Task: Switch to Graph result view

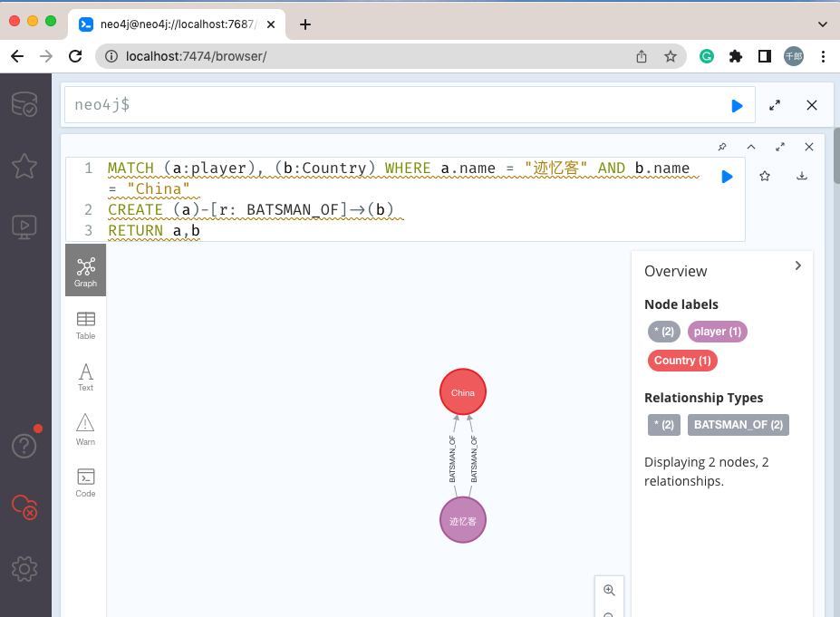Action: coord(86,270)
